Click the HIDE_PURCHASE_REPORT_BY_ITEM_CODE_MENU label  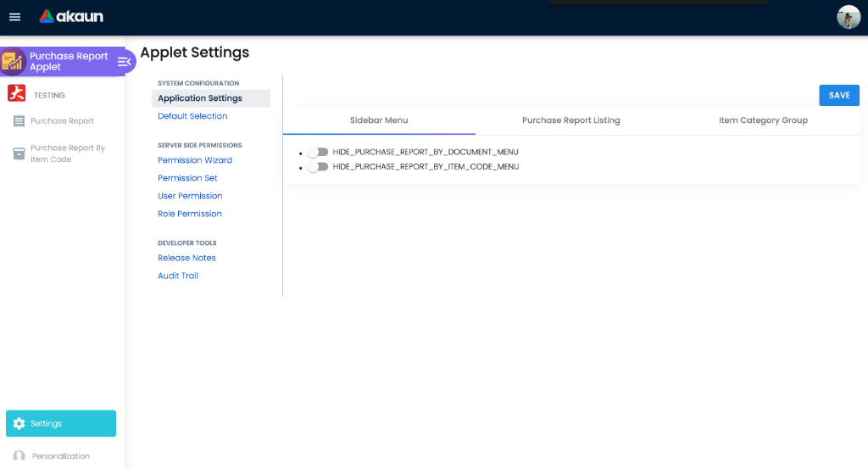click(426, 167)
